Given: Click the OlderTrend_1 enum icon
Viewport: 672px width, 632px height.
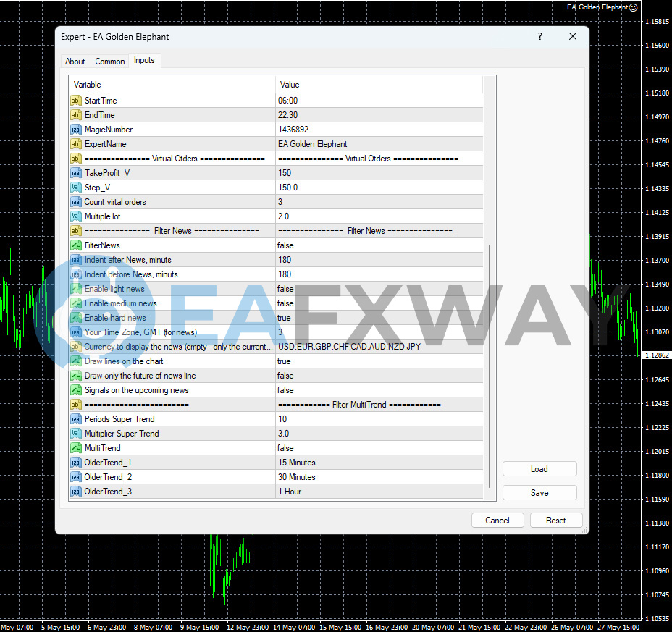Looking at the screenshot, I should coord(75,463).
